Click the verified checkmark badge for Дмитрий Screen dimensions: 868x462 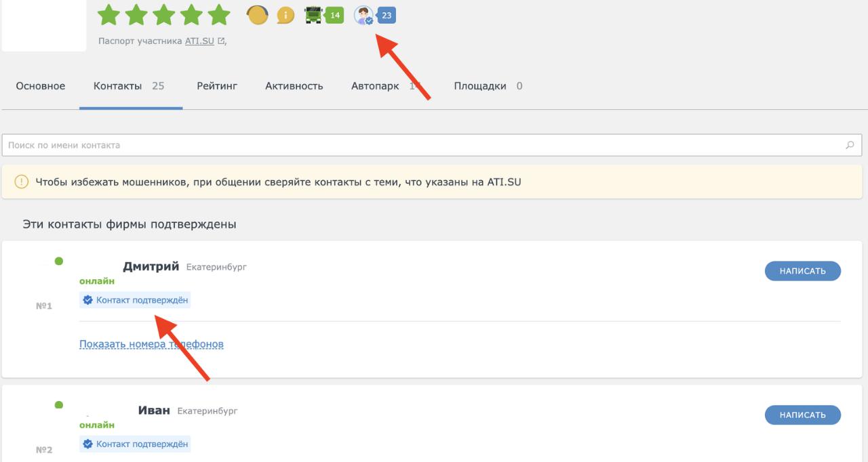click(87, 300)
